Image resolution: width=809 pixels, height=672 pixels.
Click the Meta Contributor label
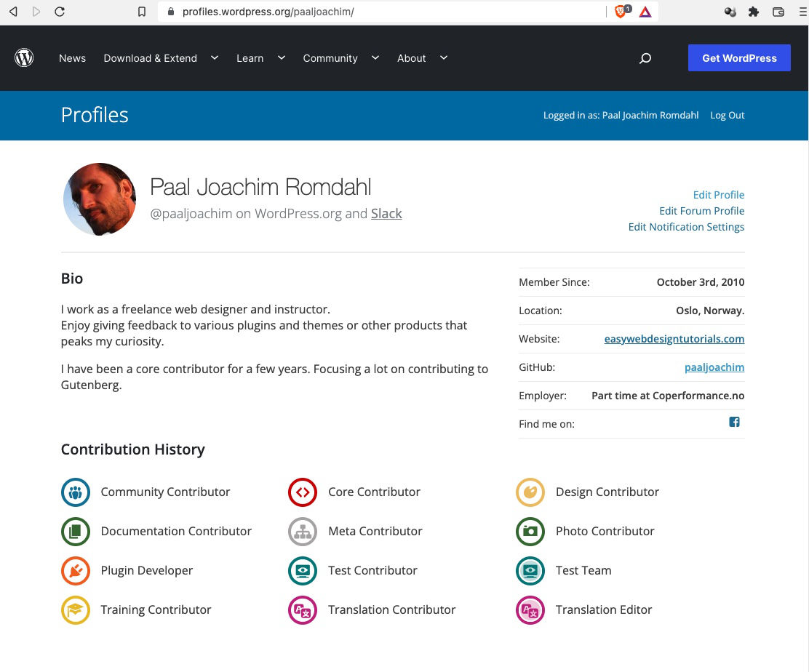tap(375, 531)
